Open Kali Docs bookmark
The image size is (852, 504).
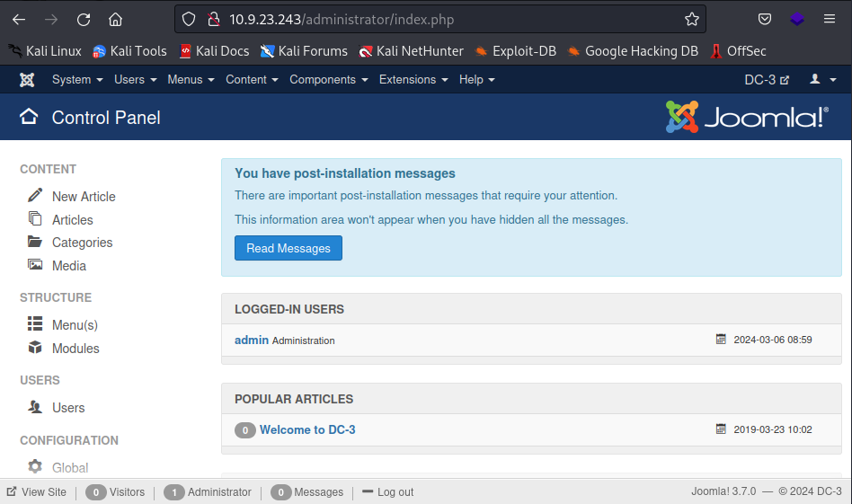click(x=215, y=51)
